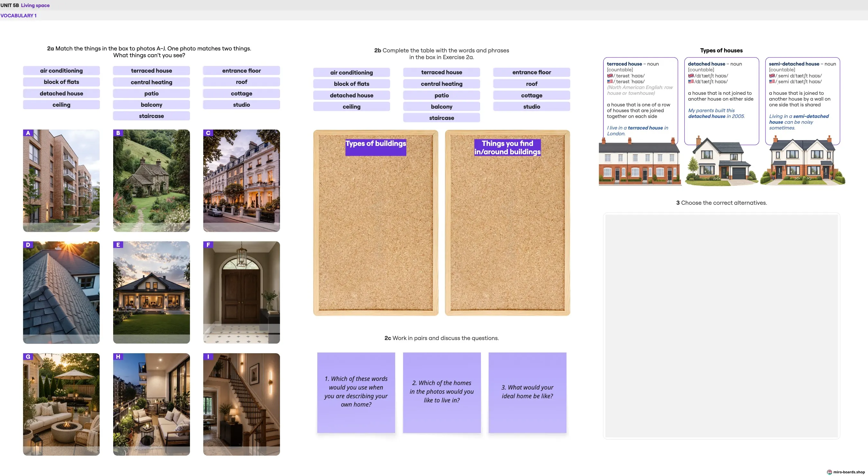Select the terraced houses illustration

pyautogui.click(x=639, y=162)
